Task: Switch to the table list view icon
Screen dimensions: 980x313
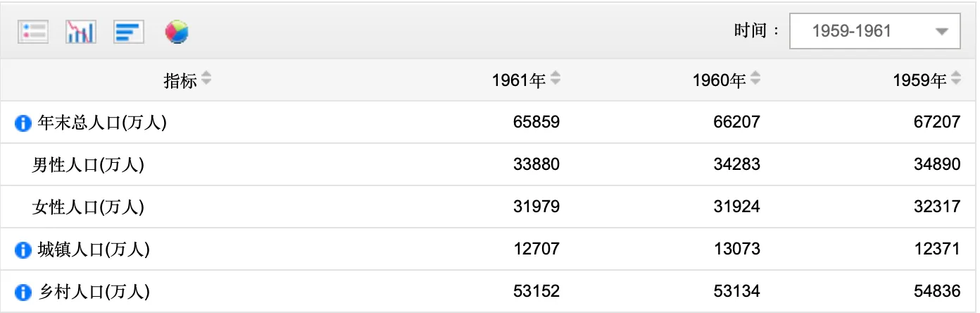Action: coord(33,32)
